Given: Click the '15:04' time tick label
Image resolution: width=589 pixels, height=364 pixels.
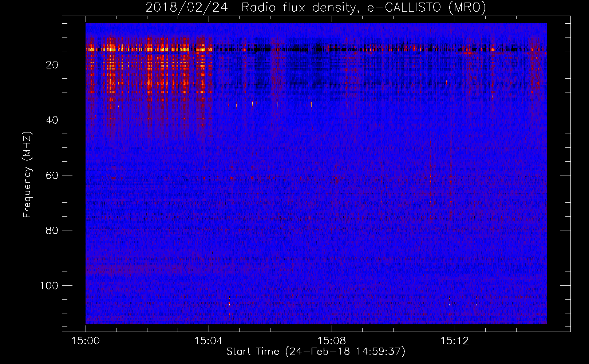Looking at the screenshot, I should pyautogui.click(x=209, y=341).
